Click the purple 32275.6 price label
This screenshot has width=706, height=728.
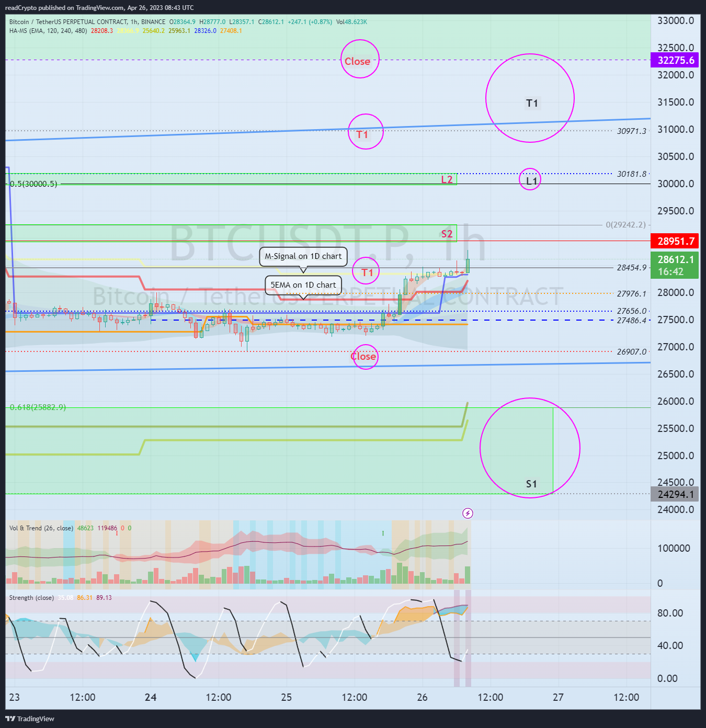676,60
